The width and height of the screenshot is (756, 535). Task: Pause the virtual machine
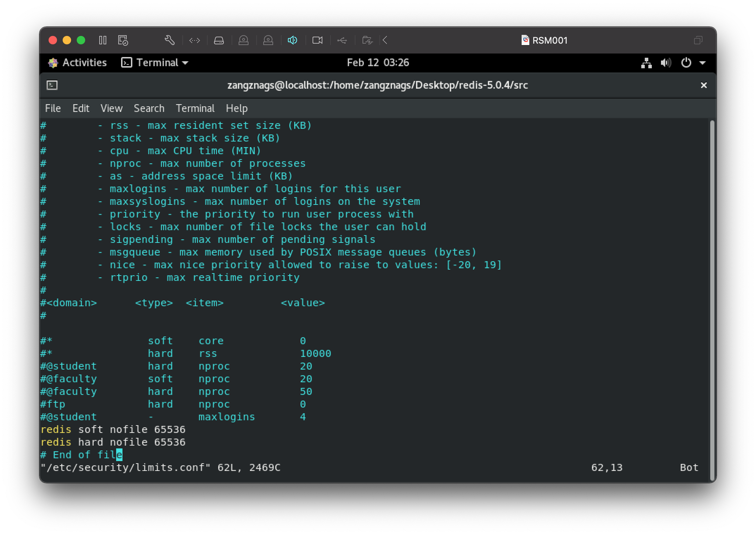point(103,40)
